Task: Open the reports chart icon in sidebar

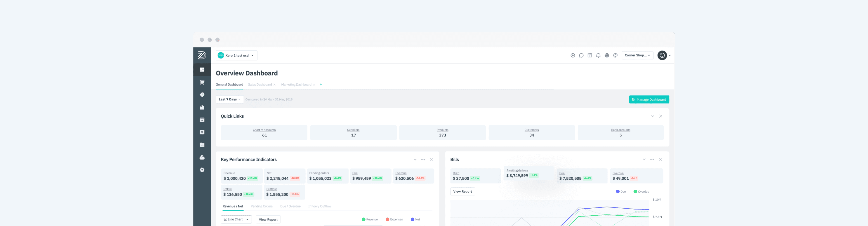Action: [x=202, y=145]
